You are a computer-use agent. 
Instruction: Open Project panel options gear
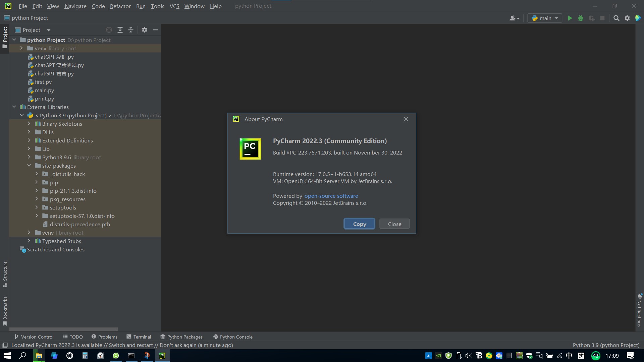tap(145, 30)
